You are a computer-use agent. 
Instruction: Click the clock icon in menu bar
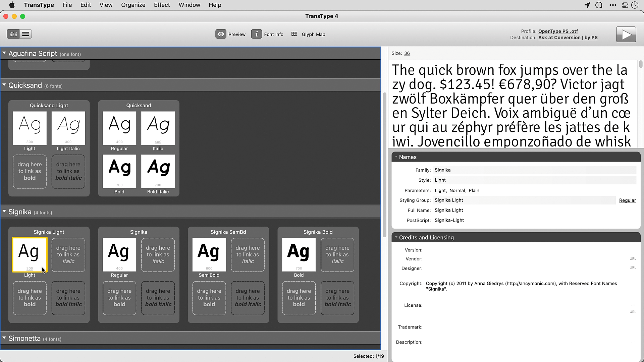[635, 5]
